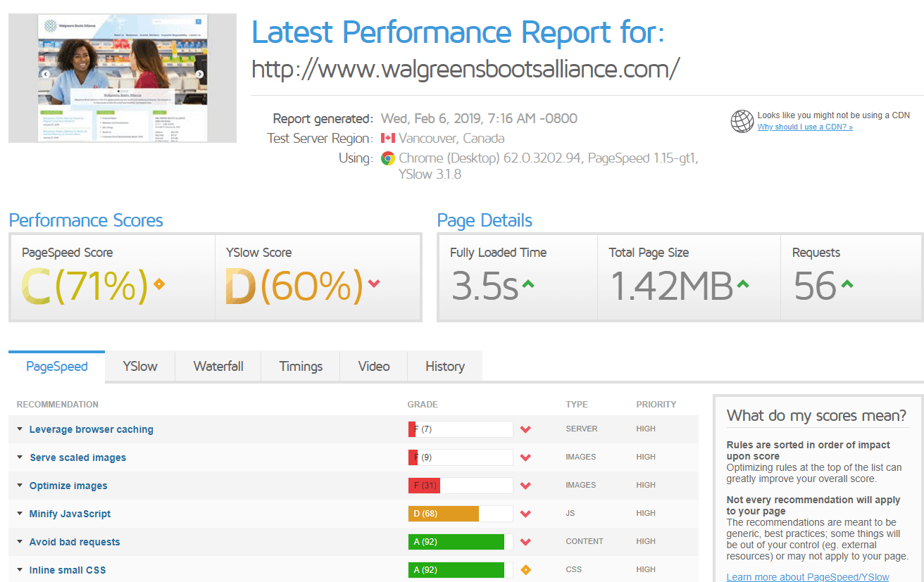
Task: Click the report generated date text
Action: pos(479,118)
